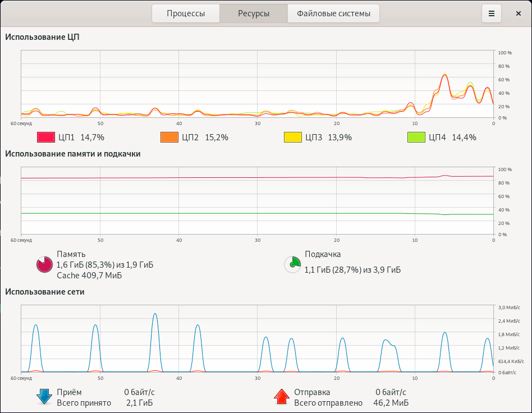532x413 pixels.
Task: Click the blue receiving arrow icon
Action: click(x=44, y=397)
